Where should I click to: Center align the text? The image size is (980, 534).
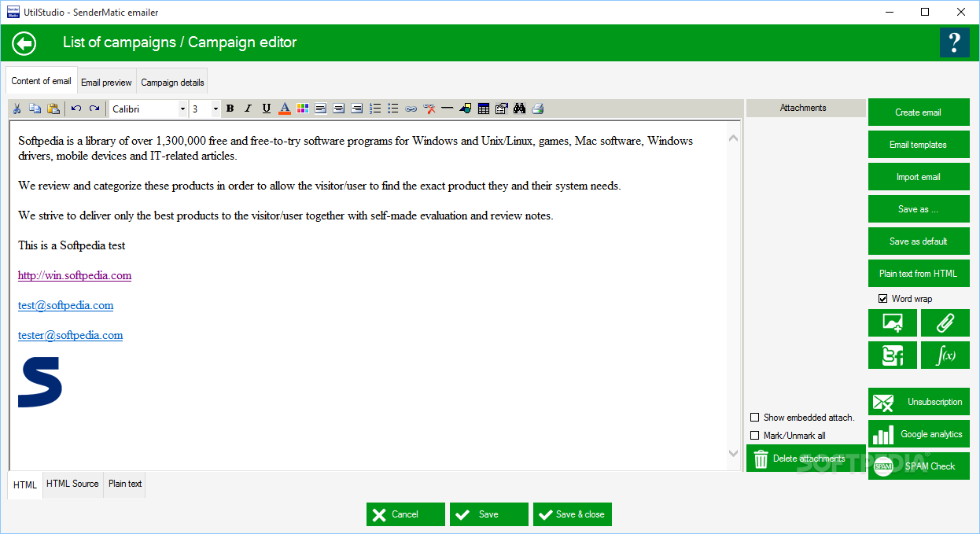click(x=339, y=109)
